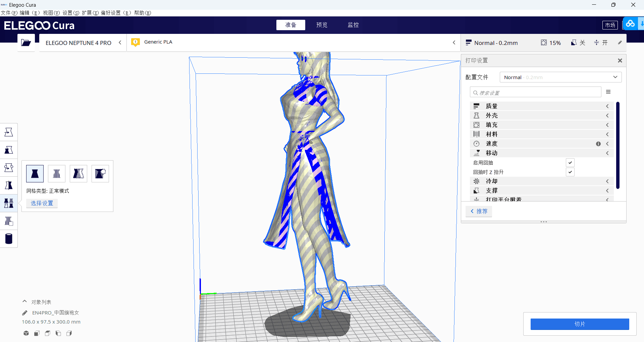This screenshot has width=644, height=342.
Task: Click the cloud account icon
Action: tap(630, 24)
